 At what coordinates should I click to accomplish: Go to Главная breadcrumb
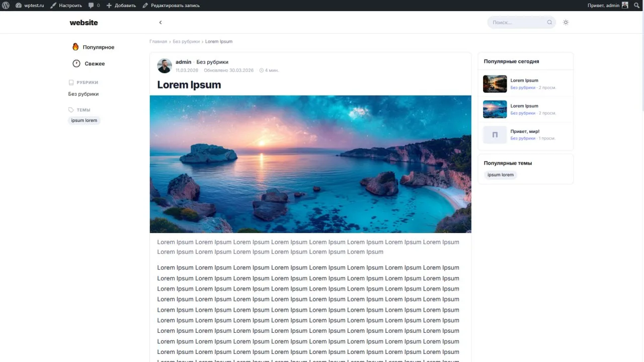click(x=158, y=42)
